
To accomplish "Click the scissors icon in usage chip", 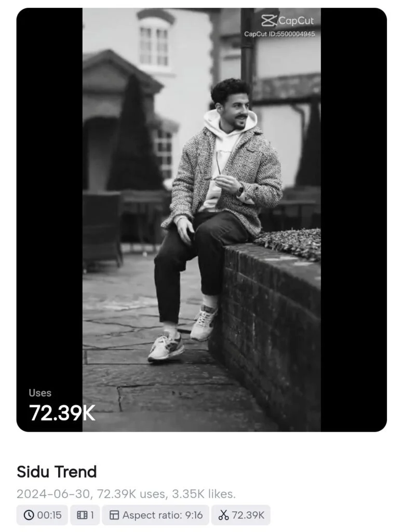I will (223, 515).
